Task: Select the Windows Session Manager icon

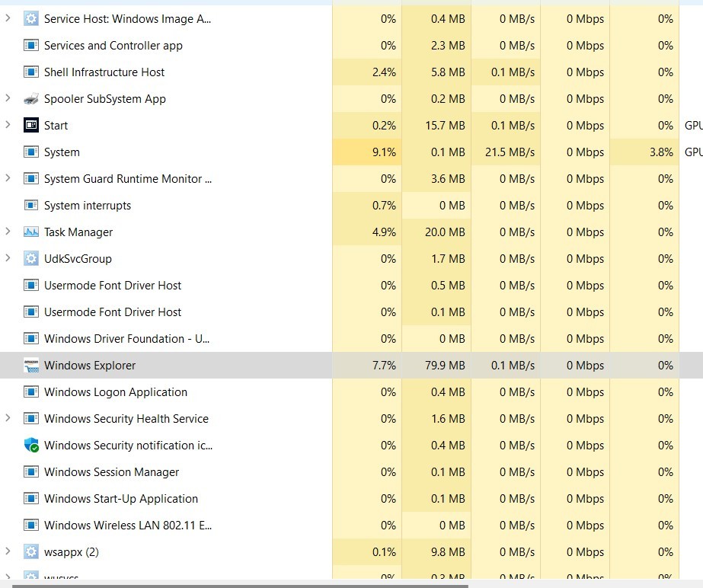Action: 31,471
